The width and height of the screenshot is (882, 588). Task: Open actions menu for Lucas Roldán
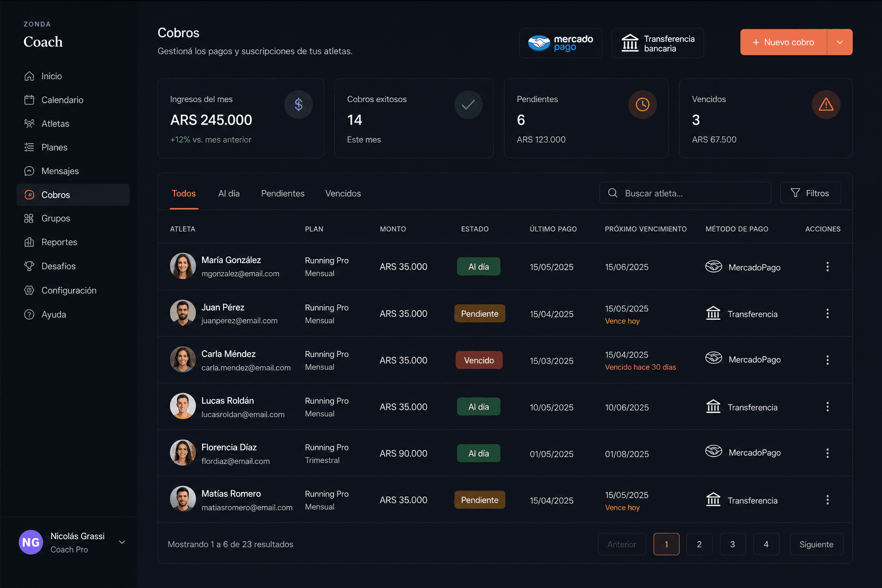pyautogui.click(x=827, y=407)
